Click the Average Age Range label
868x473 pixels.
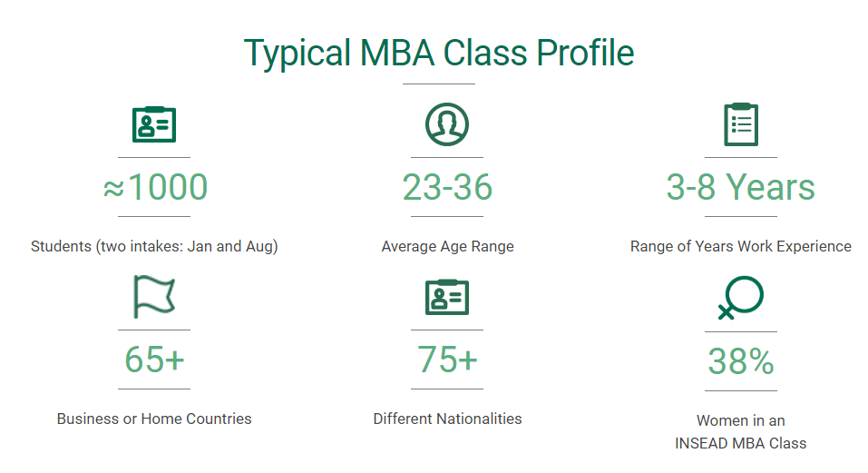447,246
